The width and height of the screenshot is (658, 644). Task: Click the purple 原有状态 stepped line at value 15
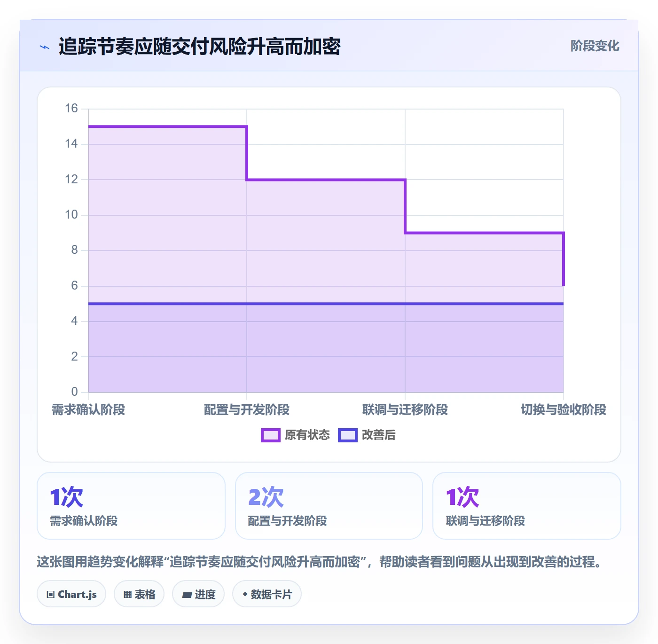tap(167, 126)
